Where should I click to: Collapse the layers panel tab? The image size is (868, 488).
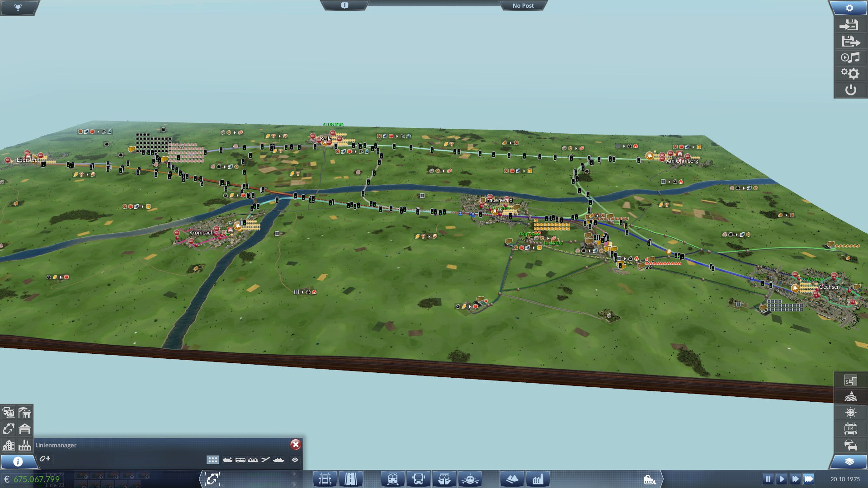click(849, 461)
